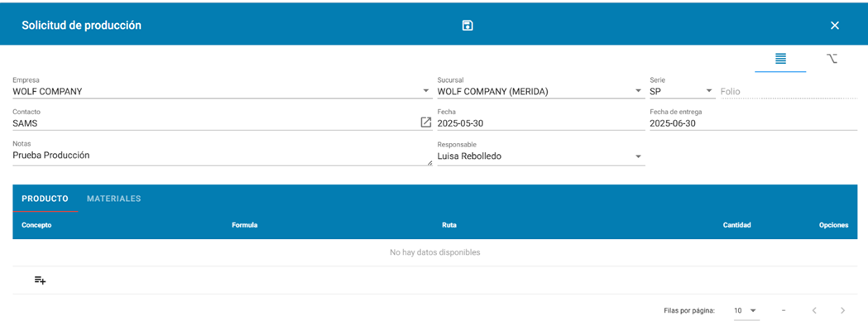
Task: Open the Responsable Luisa Rebolledo dropdown
Action: (x=638, y=156)
